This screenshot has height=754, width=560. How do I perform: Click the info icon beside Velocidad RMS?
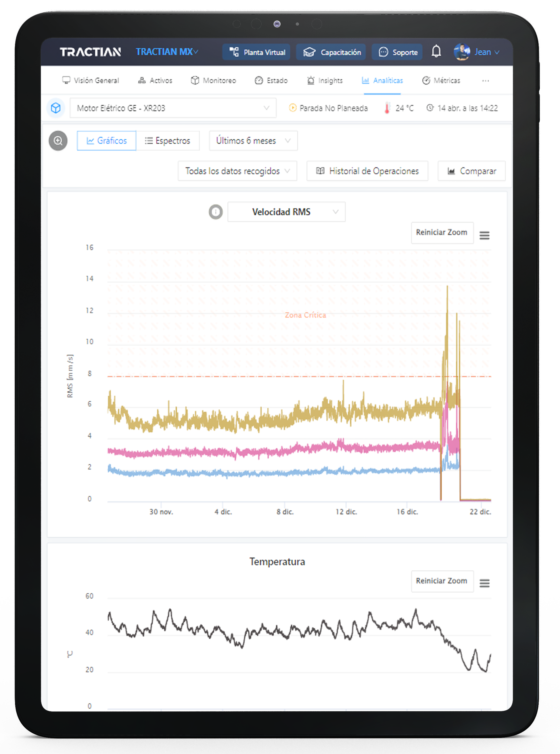click(x=216, y=212)
